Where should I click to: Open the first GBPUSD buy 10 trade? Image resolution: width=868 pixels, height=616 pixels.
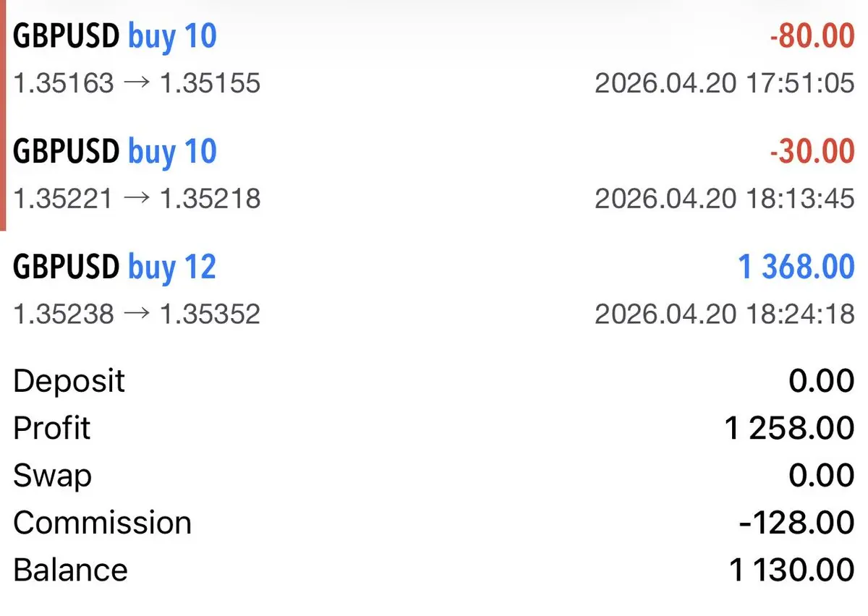point(115,36)
